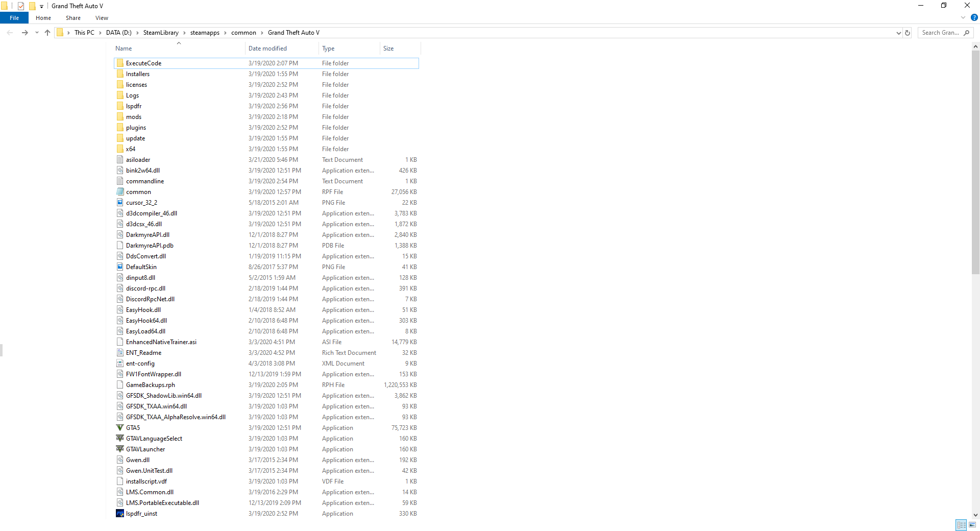This screenshot has height=531, width=980.
Task: Open Explorer help with the question mark
Action: (x=974, y=17)
